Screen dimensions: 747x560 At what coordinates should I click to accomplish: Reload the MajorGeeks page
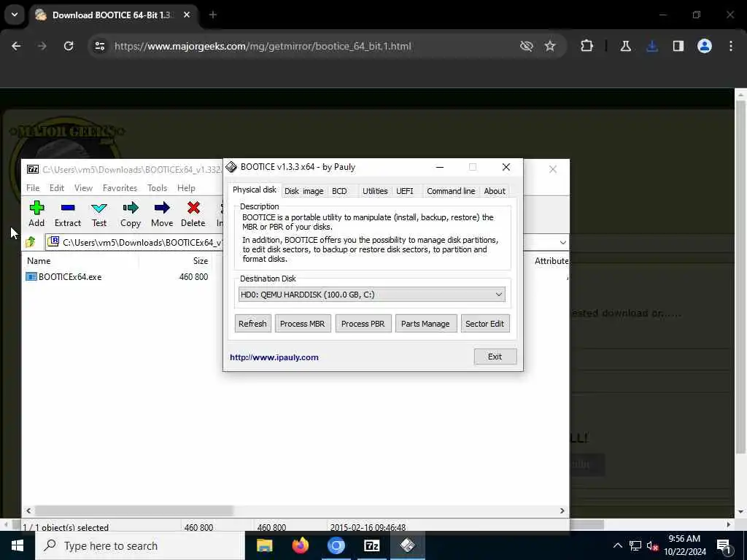[69, 46]
